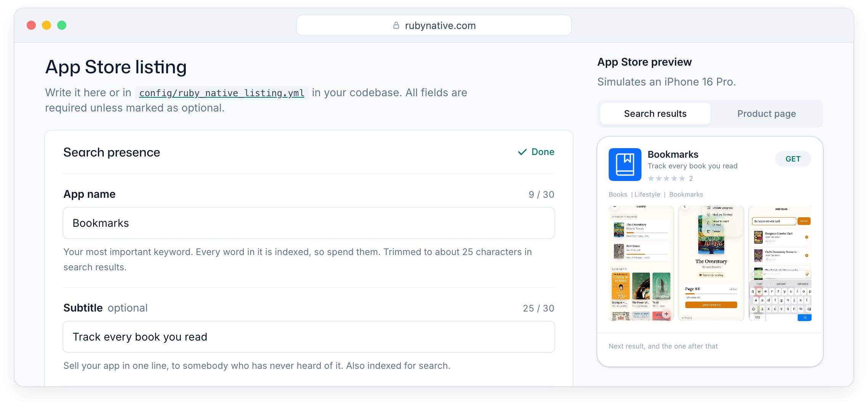
Task: Click 'Track every book you read' preview subtitle
Action: [x=693, y=166]
